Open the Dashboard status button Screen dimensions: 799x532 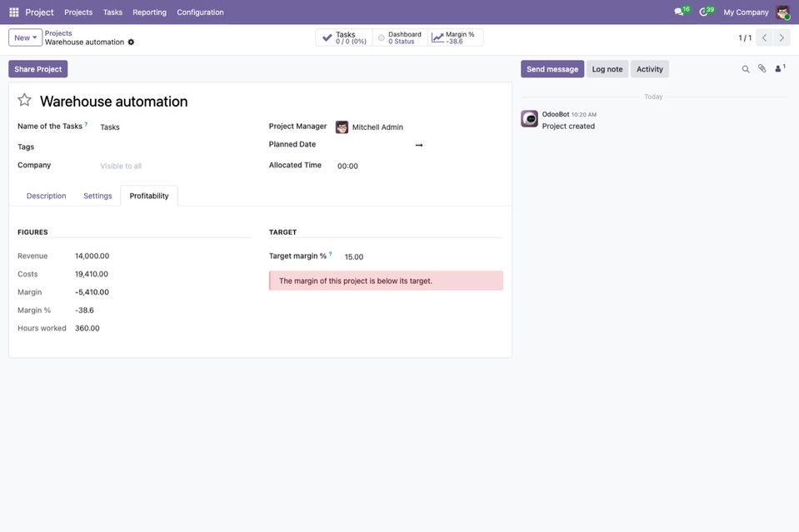coord(401,37)
